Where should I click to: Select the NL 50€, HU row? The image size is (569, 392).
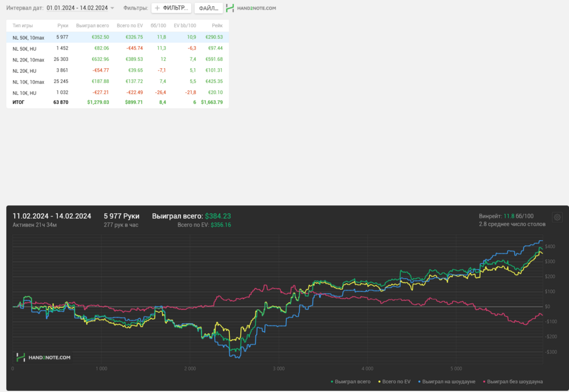118,48
